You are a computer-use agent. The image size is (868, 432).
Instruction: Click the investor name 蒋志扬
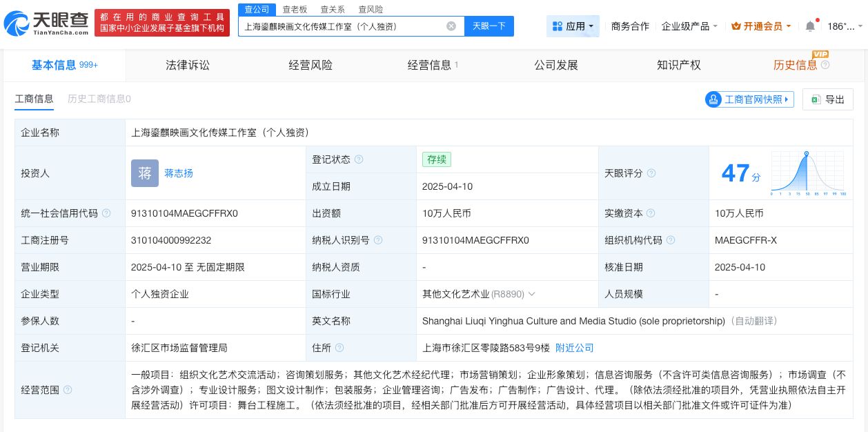pyautogui.click(x=178, y=173)
